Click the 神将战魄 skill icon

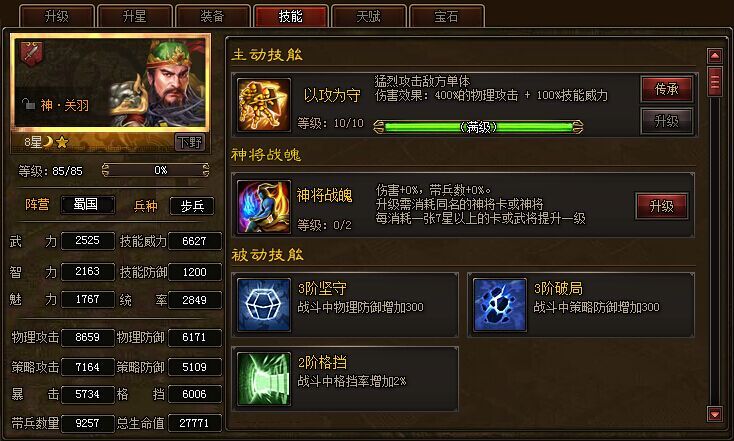[x=264, y=206]
